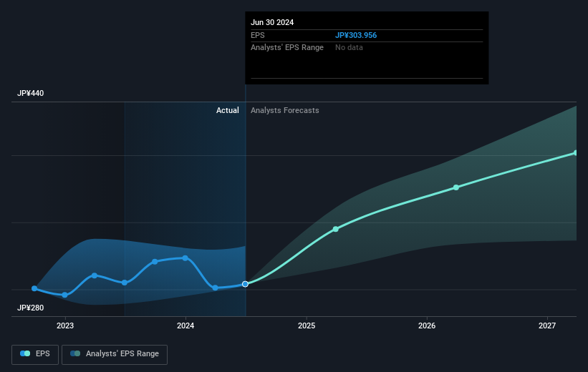588x372 pixels.
Task: Select the 2026 forecast EPS data point
Action: [x=456, y=187]
